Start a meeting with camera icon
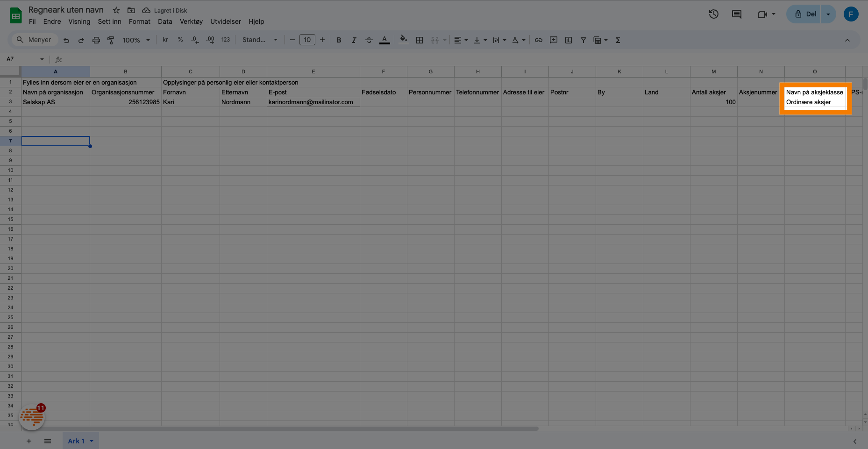This screenshot has height=449, width=868. (762, 14)
